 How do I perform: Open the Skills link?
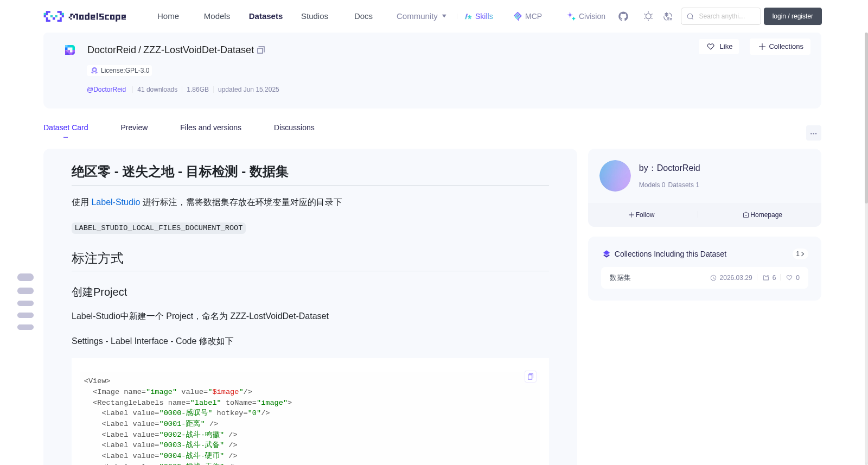click(479, 16)
